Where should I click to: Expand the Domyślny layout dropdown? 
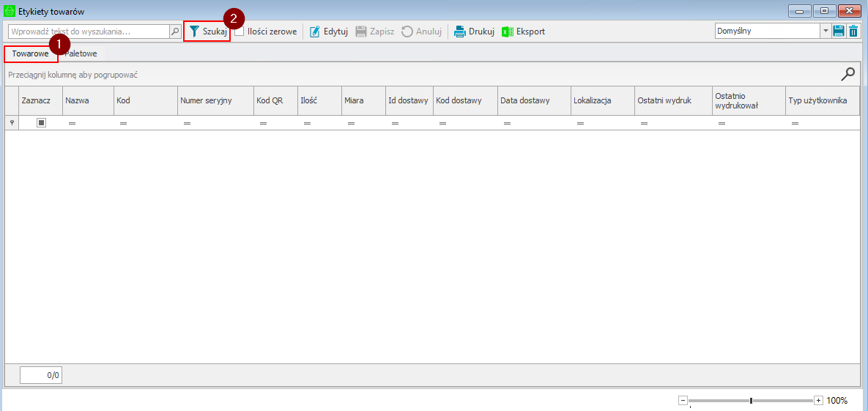(826, 31)
